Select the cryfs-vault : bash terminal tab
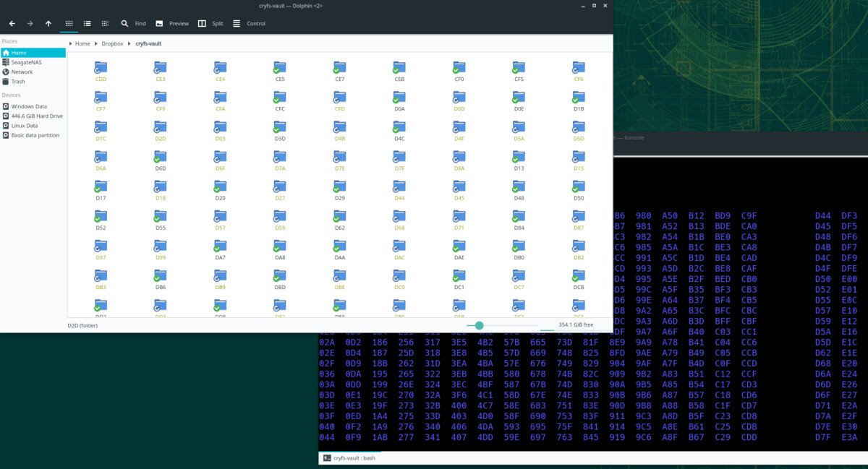868x469 pixels. point(351,457)
